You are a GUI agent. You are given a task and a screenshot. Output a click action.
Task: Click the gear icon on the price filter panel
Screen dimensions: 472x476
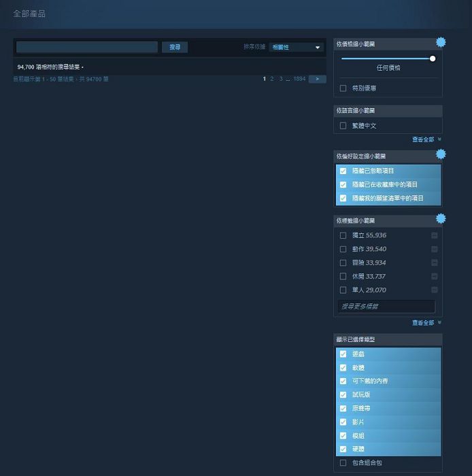point(441,42)
